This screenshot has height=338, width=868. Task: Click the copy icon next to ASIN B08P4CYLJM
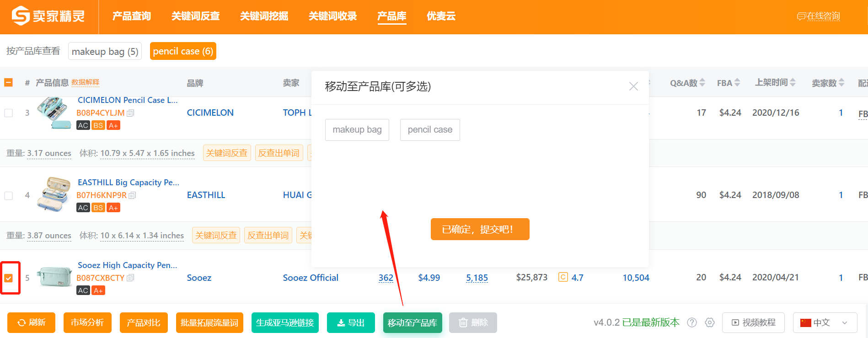coord(130,113)
